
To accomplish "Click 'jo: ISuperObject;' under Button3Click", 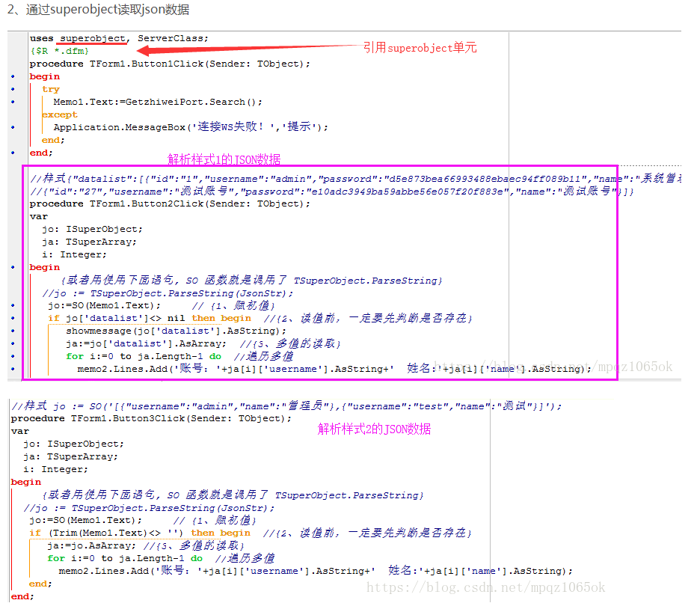I will tap(73, 444).
